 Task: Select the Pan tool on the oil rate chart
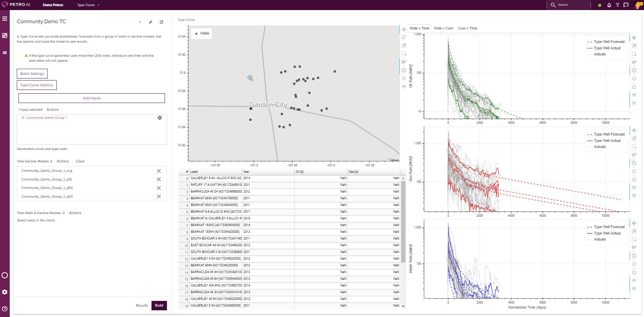tap(634, 38)
